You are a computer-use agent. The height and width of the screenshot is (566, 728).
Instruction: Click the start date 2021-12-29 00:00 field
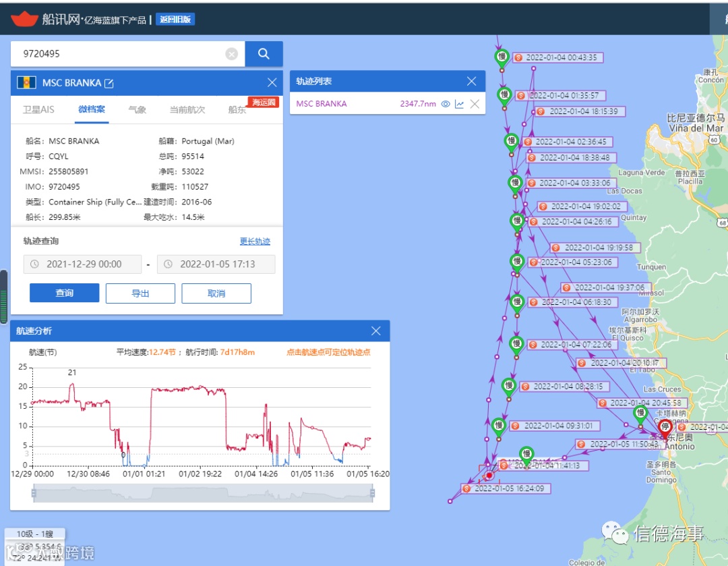click(83, 264)
